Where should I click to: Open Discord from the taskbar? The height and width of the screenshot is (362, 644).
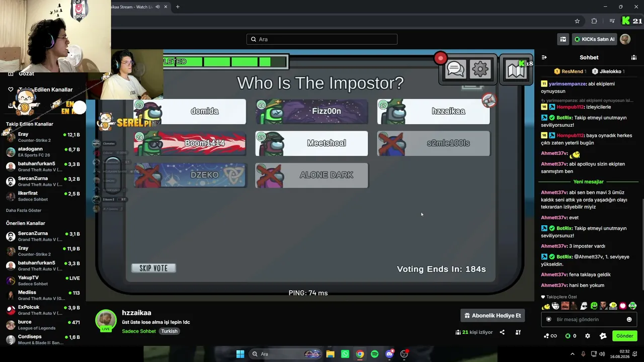click(x=389, y=354)
